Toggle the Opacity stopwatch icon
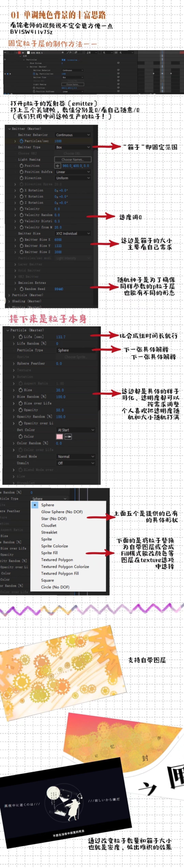 coord(21,410)
